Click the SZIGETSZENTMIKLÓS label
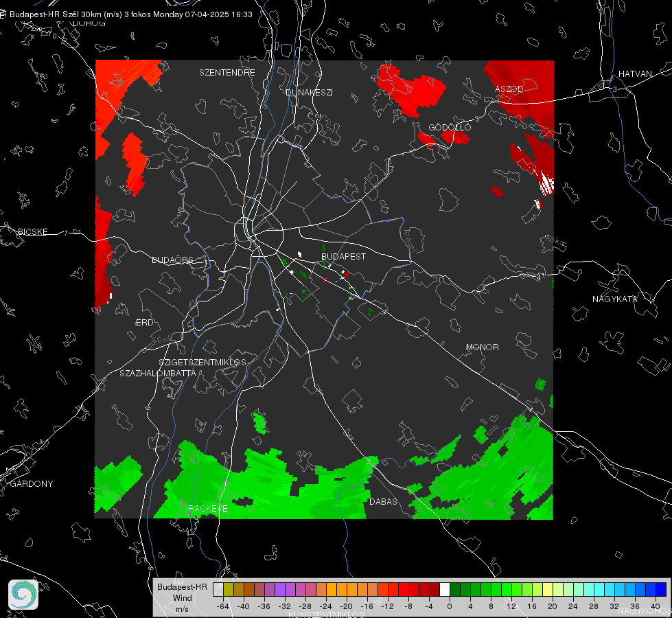This screenshot has width=672, height=618. pyautogui.click(x=202, y=363)
